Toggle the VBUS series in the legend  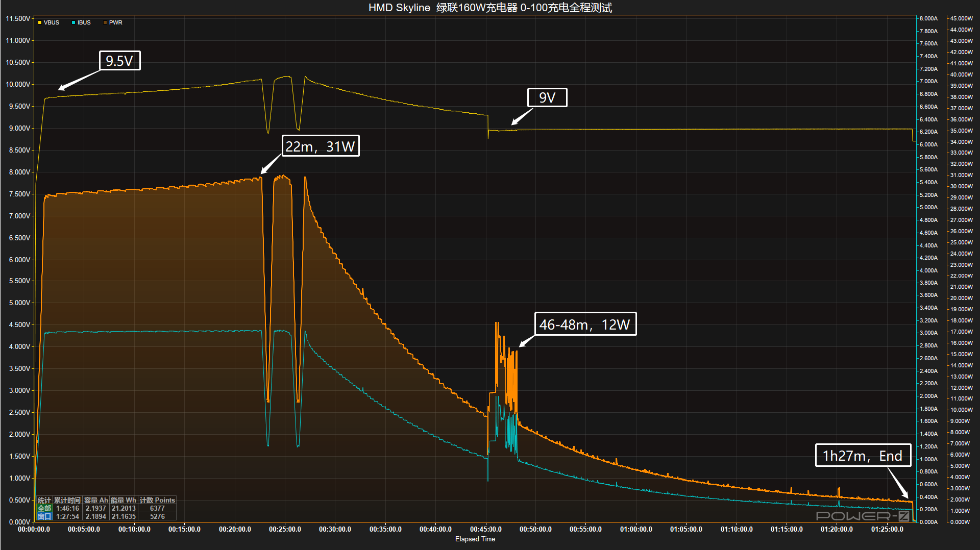48,22
